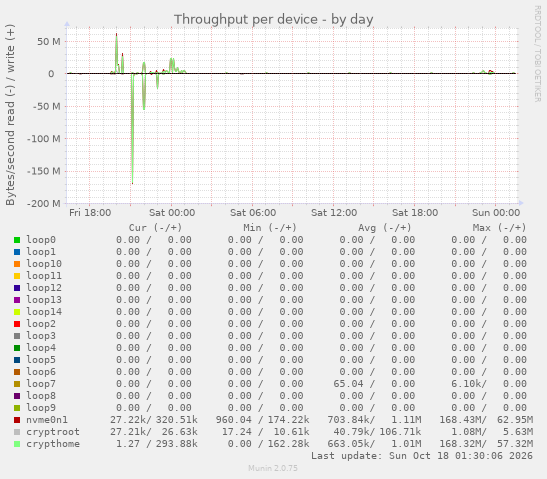Click the loop2 red legend swatch
Viewport: 547px width, 479px height.
coord(17,324)
